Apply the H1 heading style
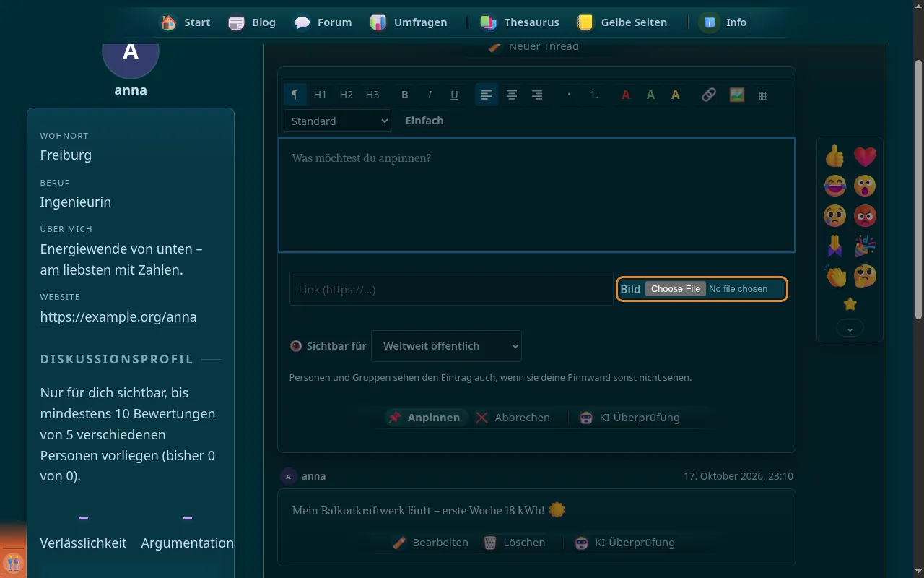The image size is (924, 578). (x=321, y=95)
